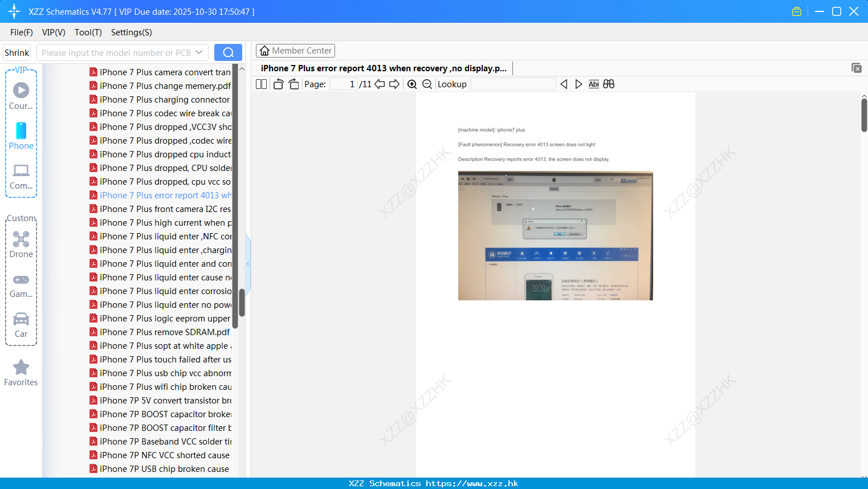Click the Page number field

[344, 84]
